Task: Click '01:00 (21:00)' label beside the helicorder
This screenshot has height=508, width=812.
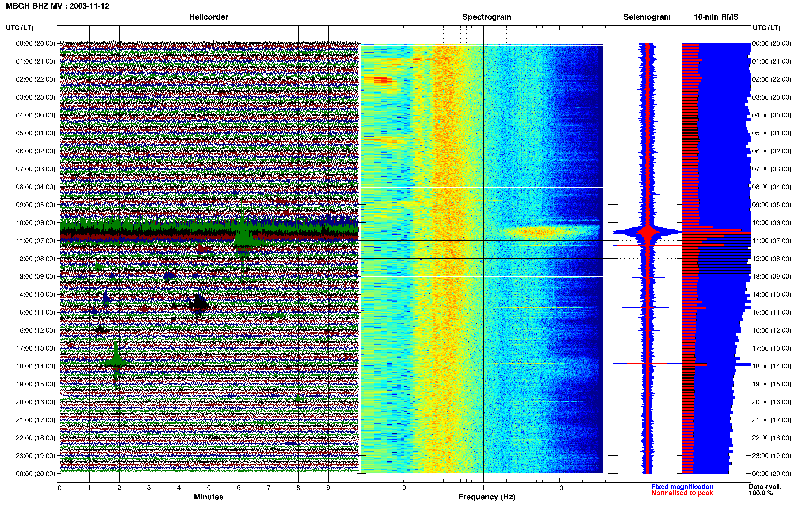Action: 36,61
